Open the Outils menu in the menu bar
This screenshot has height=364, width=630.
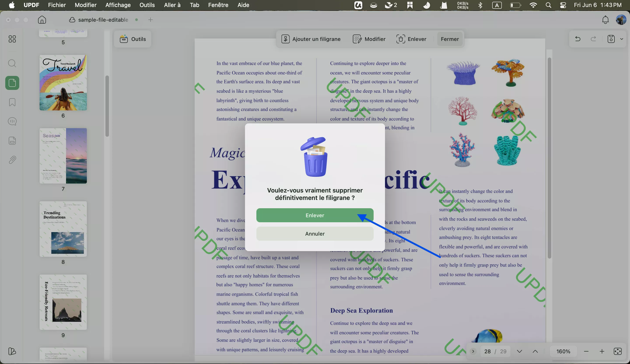tap(147, 5)
